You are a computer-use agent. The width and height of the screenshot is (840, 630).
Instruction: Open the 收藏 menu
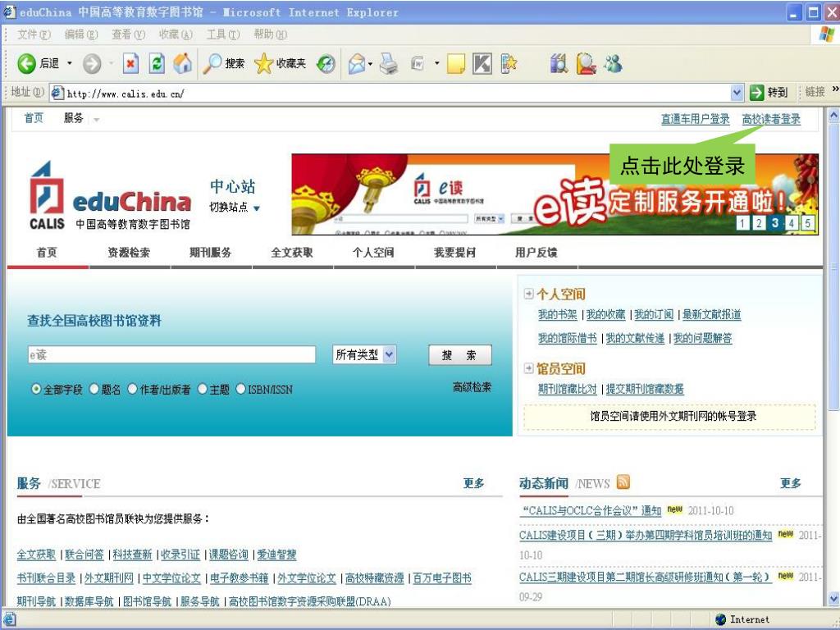click(176, 34)
